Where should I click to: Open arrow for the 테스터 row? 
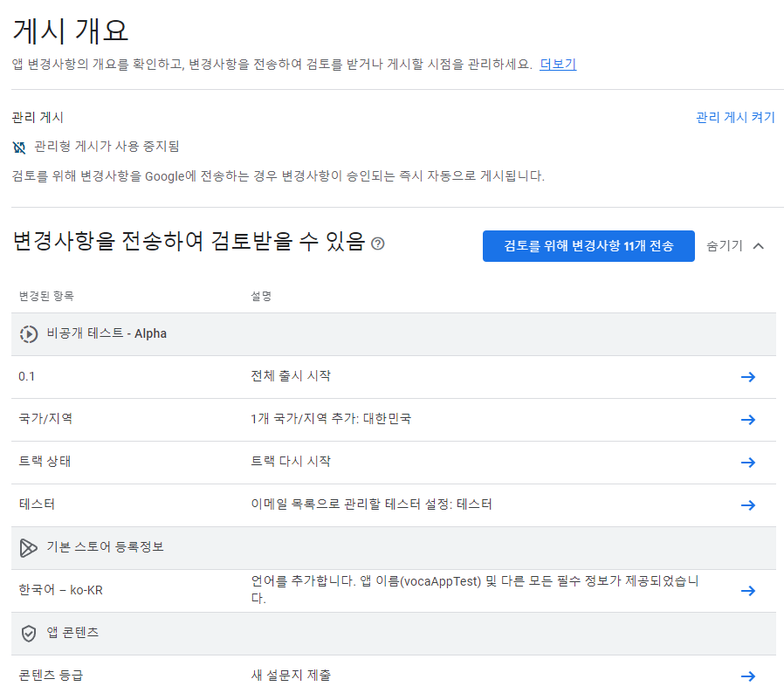click(x=748, y=505)
